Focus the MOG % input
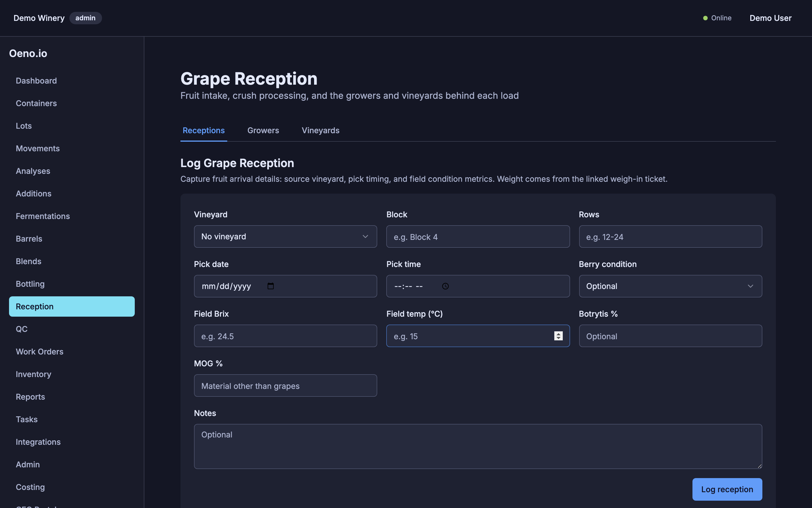 [x=285, y=386]
